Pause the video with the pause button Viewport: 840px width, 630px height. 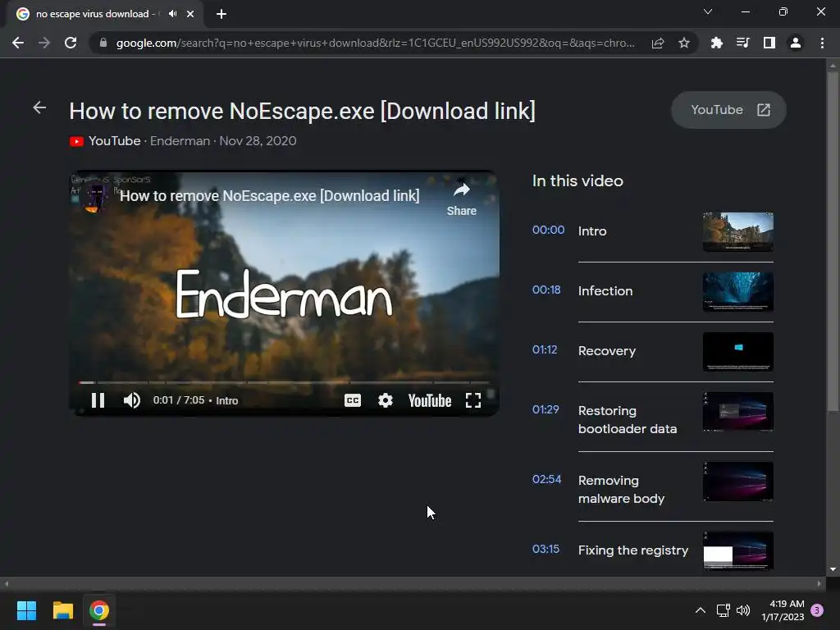coord(98,400)
